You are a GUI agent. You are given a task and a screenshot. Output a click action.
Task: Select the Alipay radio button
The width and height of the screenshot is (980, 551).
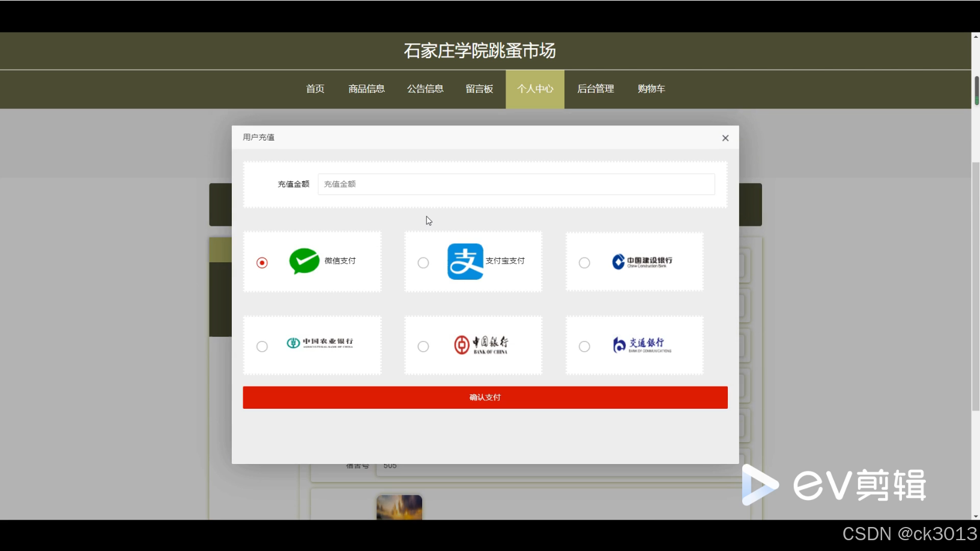pos(423,263)
